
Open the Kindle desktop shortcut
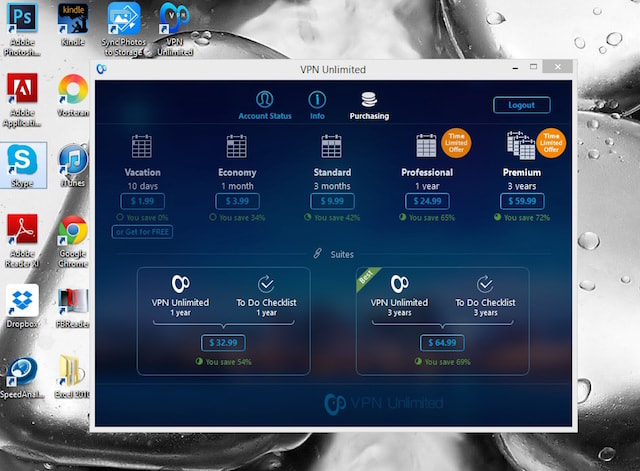pos(73,25)
